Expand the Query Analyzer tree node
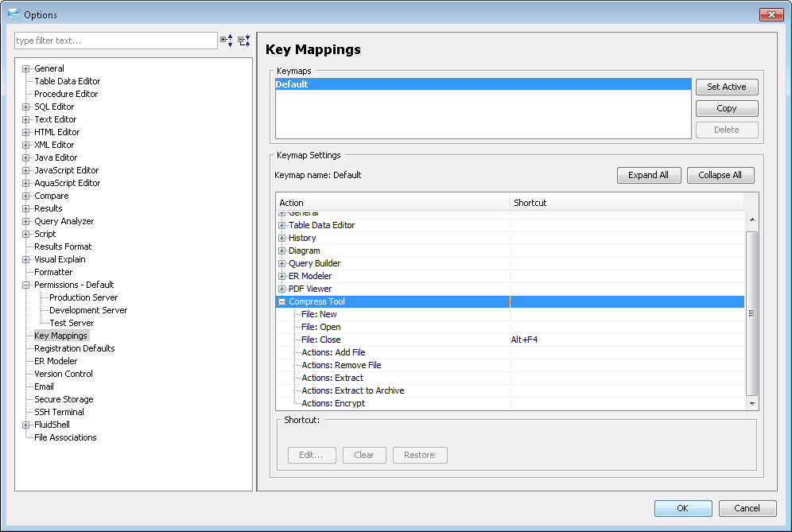The height and width of the screenshot is (532, 792). [25, 221]
